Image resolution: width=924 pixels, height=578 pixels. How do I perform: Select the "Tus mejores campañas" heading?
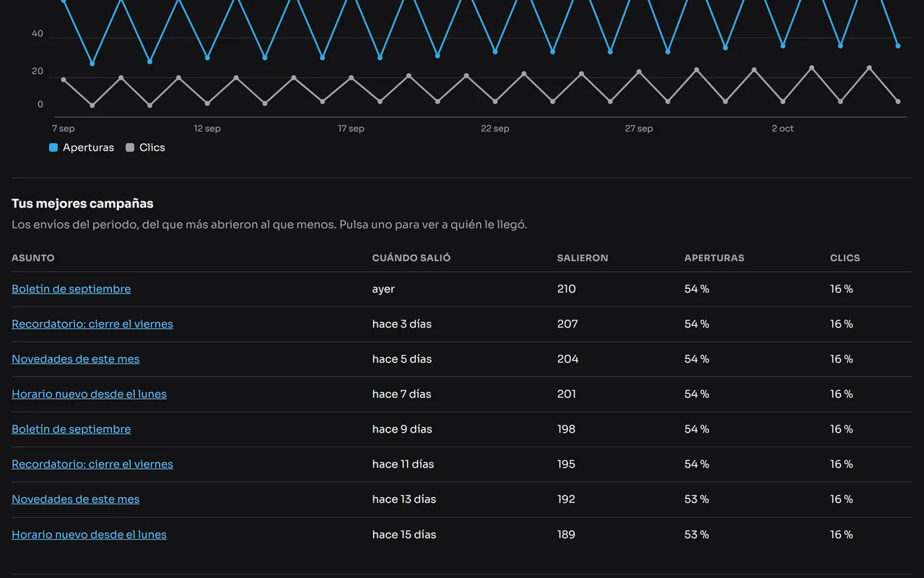(82, 204)
